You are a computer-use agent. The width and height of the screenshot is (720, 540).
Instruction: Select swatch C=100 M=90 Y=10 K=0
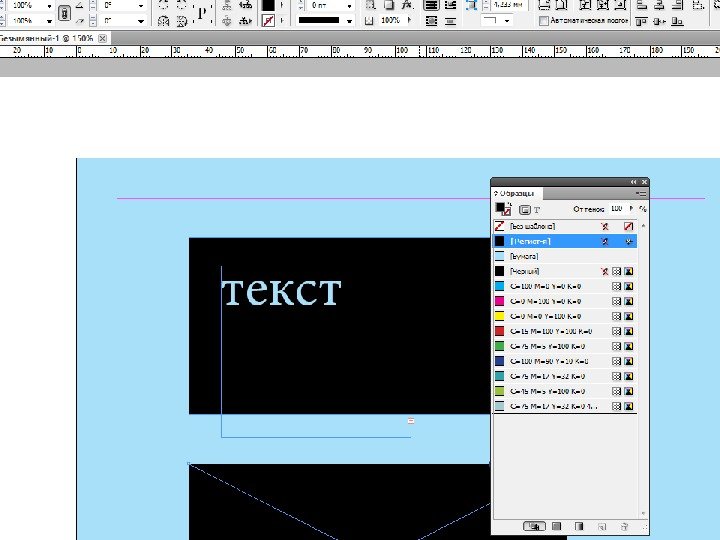point(564,361)
